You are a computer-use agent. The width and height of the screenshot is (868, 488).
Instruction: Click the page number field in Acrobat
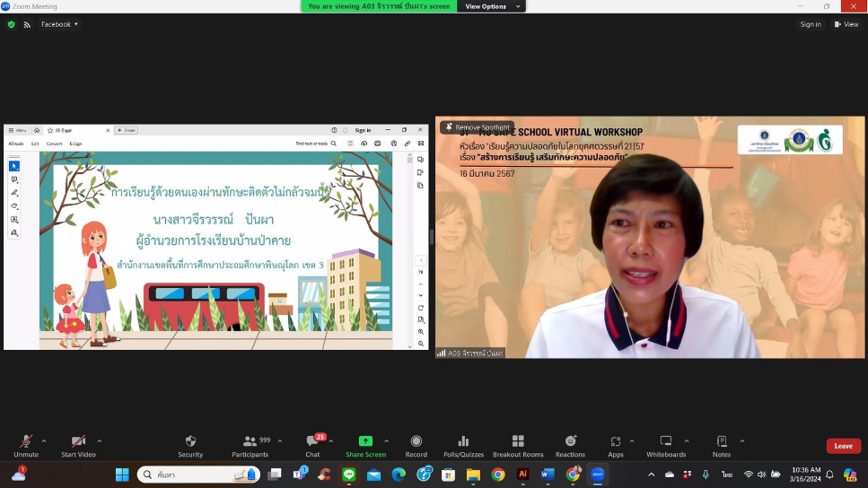(x=421, y=260)
